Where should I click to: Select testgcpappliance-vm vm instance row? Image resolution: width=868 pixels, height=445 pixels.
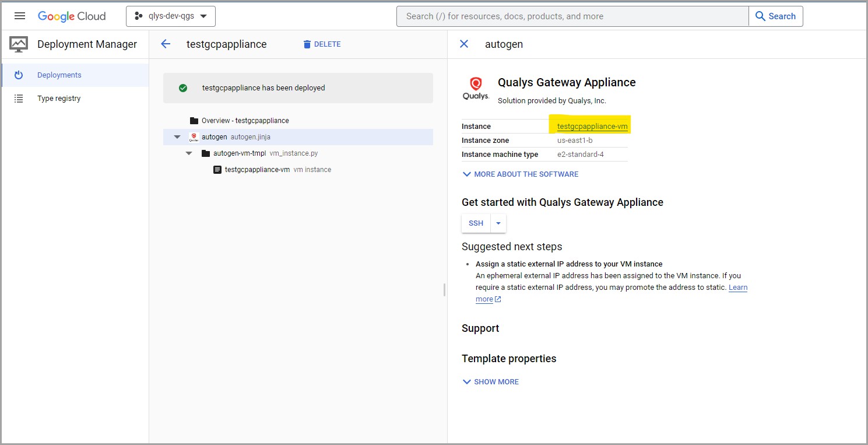(x=298, y=170)
